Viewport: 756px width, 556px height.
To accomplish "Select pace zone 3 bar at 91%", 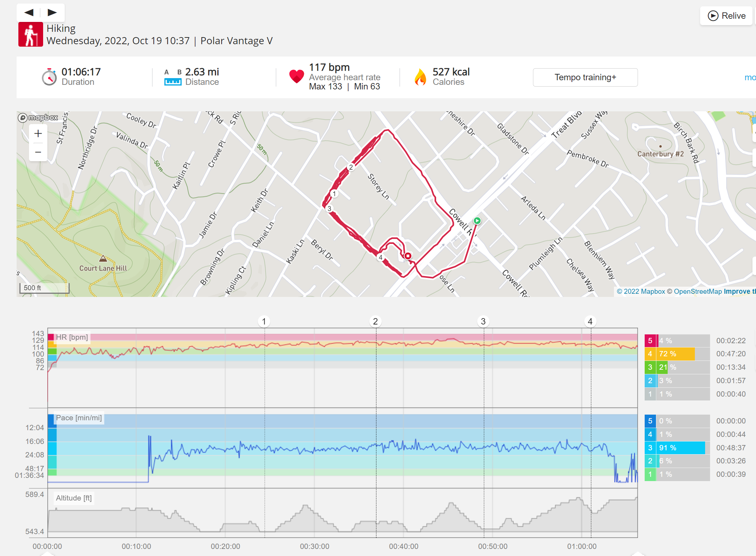I will [677, 448].
